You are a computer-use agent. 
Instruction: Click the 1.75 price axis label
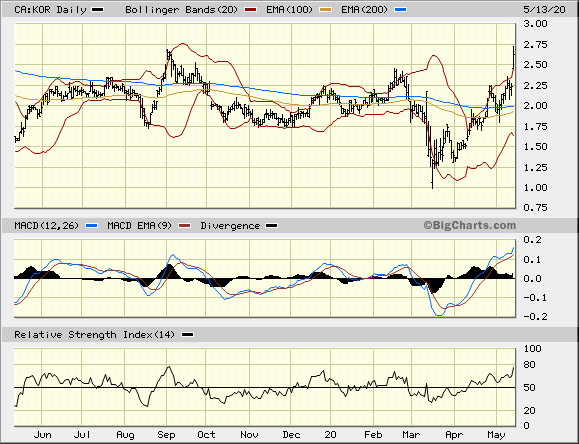coord(535,127)
